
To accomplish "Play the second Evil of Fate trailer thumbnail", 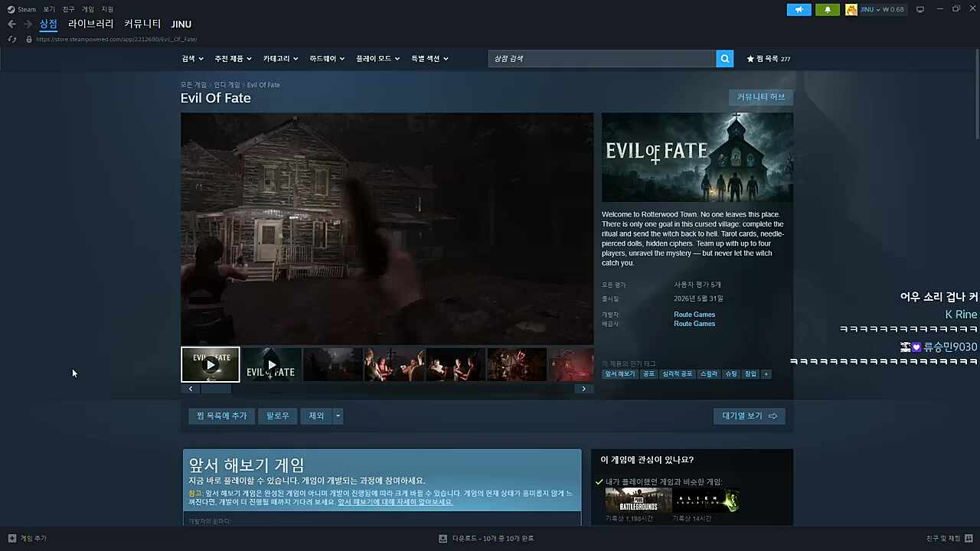I will pyautogui.click(x=272, y=364).
